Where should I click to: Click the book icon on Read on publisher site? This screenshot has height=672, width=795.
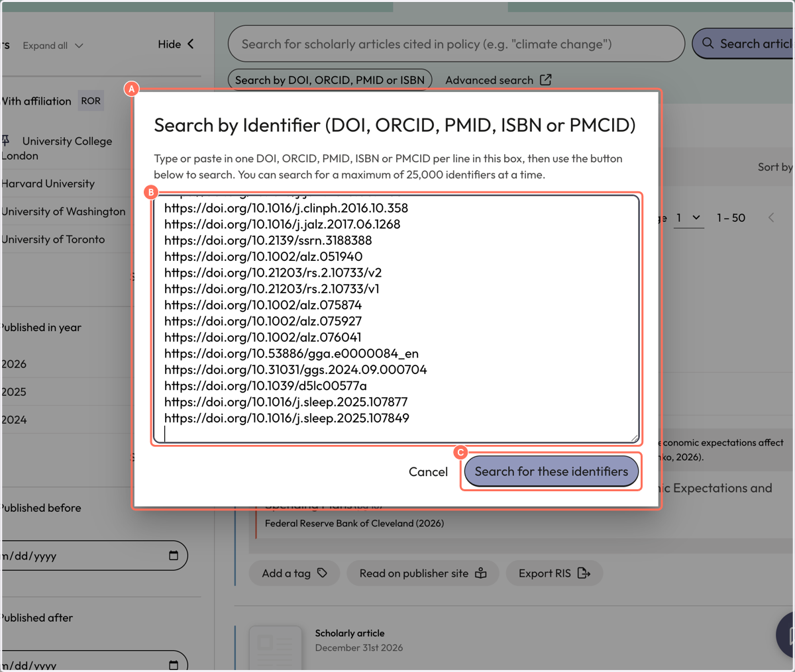click(x=481, y=573)
